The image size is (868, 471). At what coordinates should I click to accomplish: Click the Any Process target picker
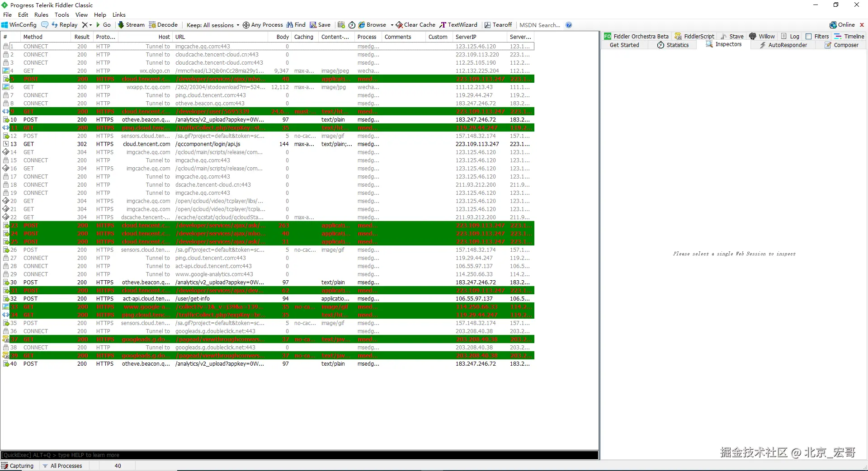click(x=263, y=25)
